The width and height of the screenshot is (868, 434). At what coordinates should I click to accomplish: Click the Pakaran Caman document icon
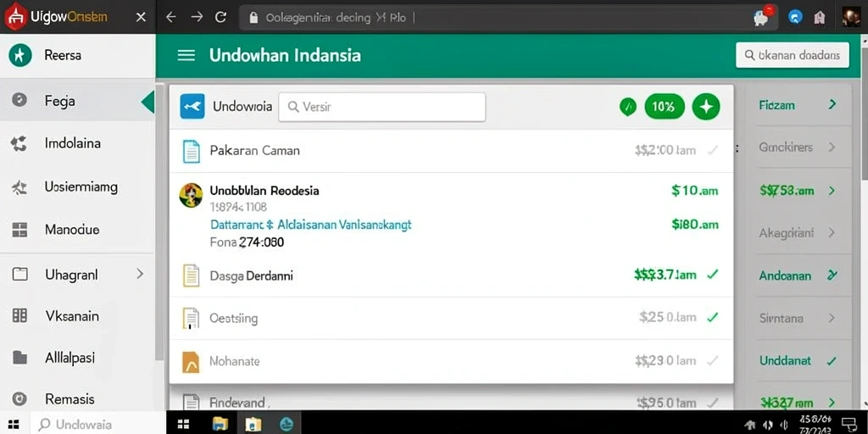[x=191, y=151]
